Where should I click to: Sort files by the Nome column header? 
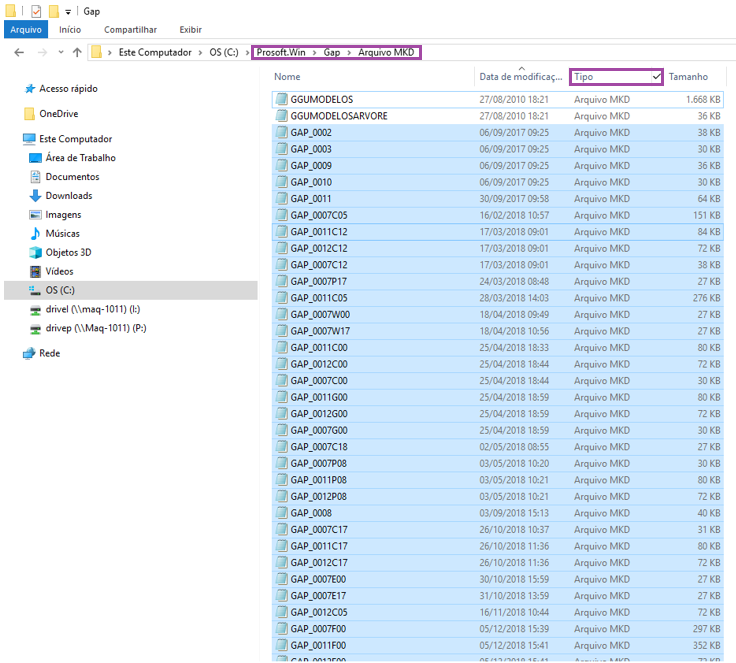click(287, 77)
